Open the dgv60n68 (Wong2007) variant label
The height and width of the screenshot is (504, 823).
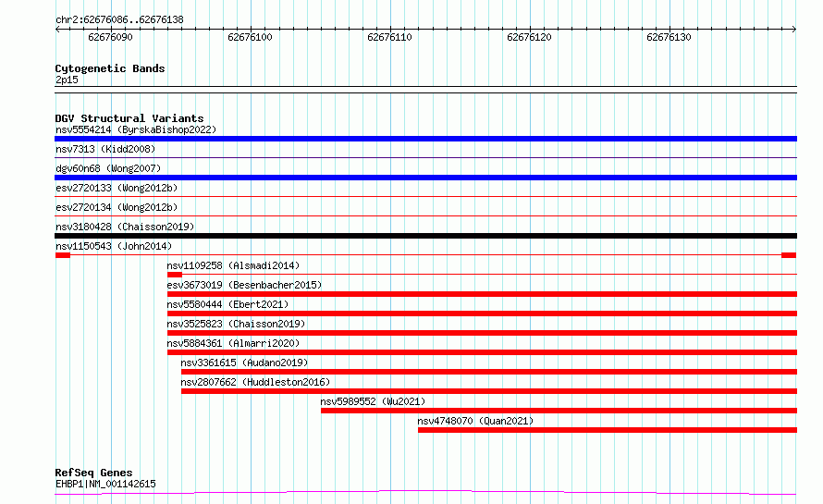click(x=108, y=168)
